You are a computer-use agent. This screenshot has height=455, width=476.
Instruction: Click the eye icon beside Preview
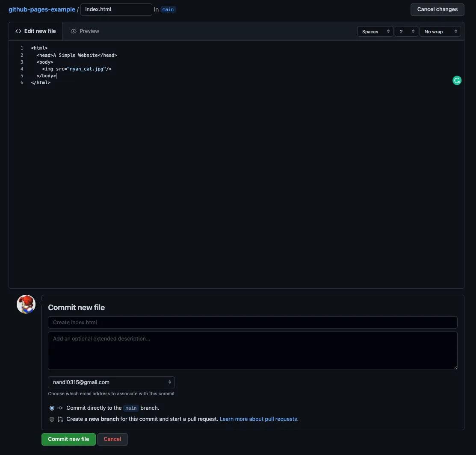[x=74, y=31]
